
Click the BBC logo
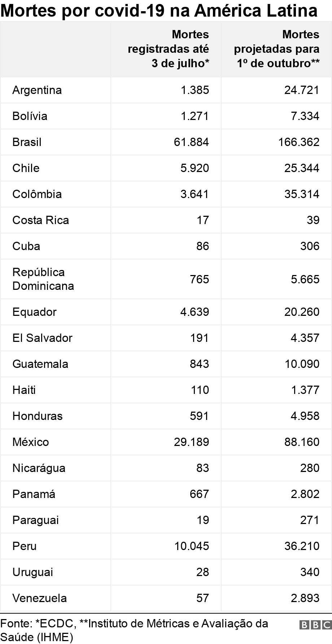click(x=315, y=625)
